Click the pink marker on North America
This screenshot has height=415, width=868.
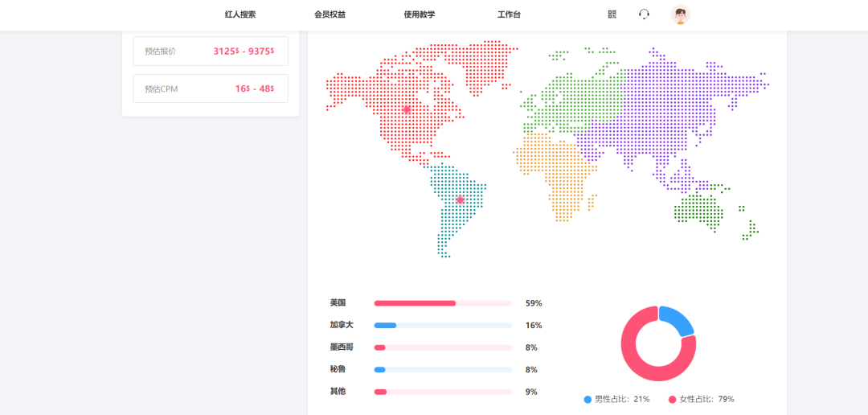coord(407,109)
